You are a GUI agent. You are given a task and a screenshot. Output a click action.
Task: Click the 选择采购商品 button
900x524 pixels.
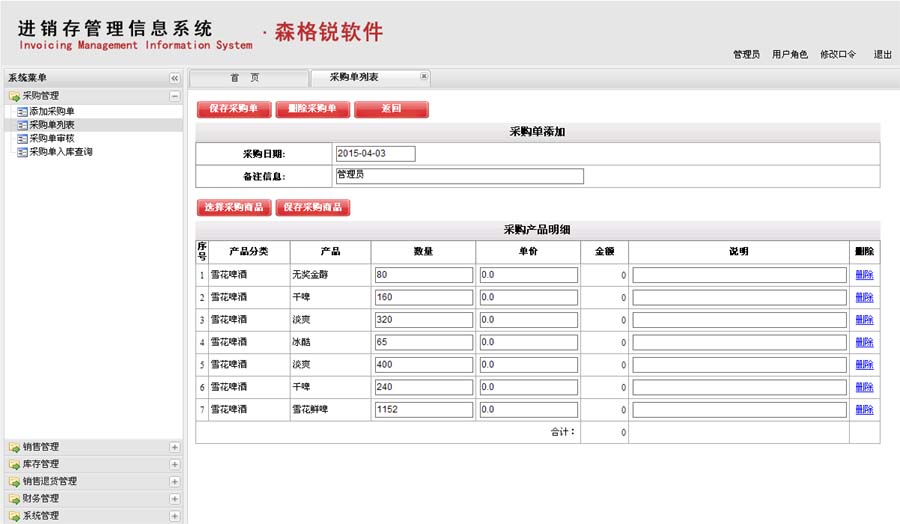pos(233,207)
